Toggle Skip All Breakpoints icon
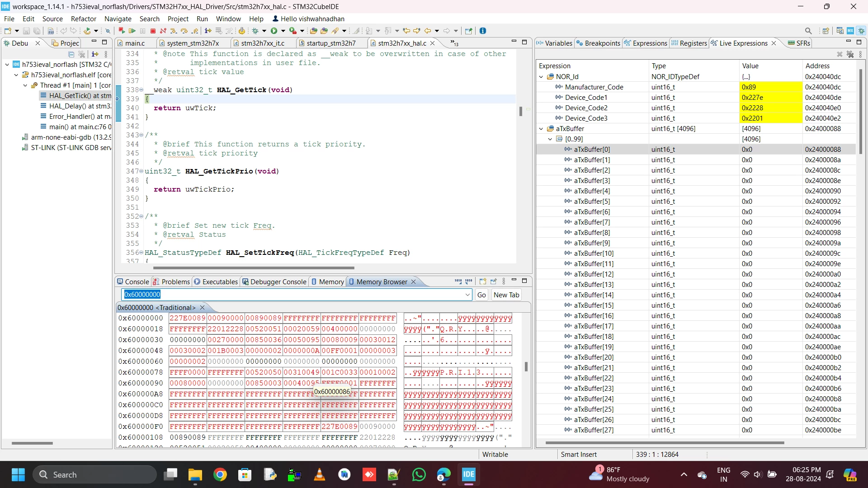The height and width of the screenshot is (488, 868). pyautogui.click(x=108, y=31)
